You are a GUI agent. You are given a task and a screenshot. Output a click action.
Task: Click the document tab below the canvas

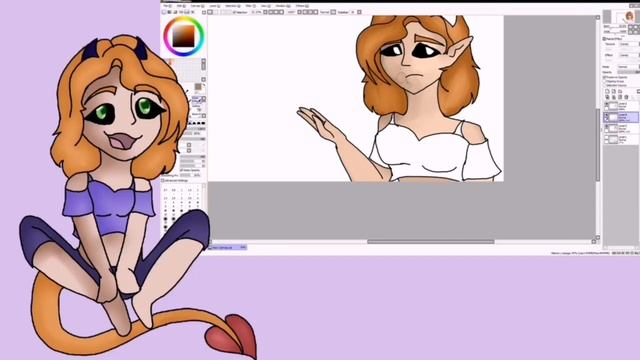click(228, 247)
